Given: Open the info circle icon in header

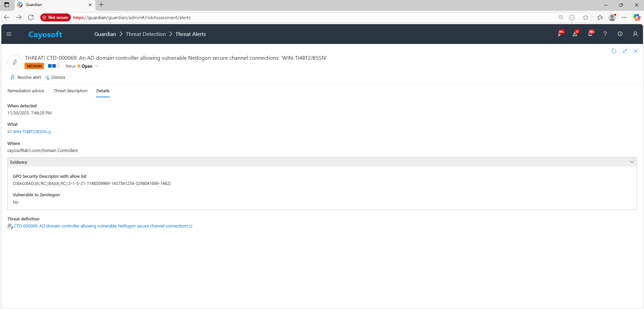Looking at the screenshot, I should [620, 34].
